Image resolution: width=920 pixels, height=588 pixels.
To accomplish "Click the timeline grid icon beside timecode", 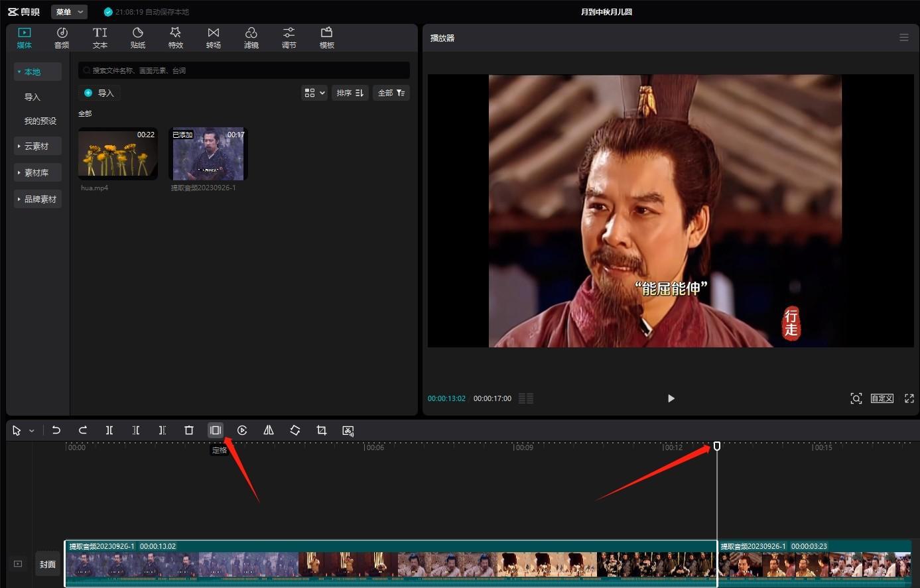I will [x=525, y=398].
